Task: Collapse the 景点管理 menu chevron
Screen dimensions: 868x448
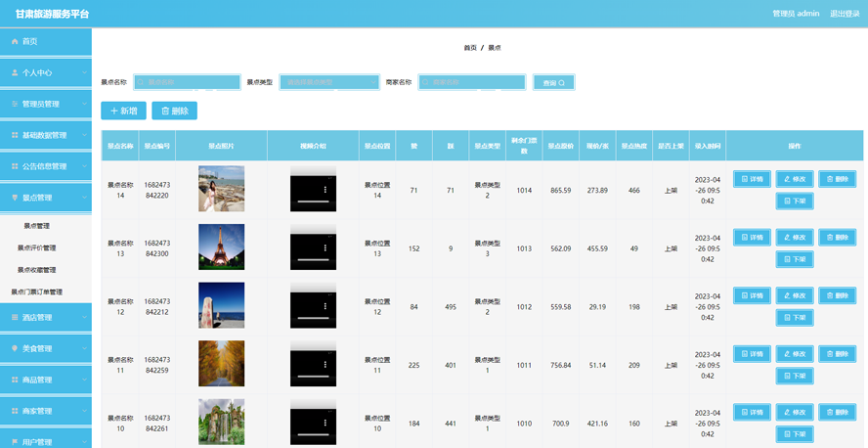Action: pos(84,198)
